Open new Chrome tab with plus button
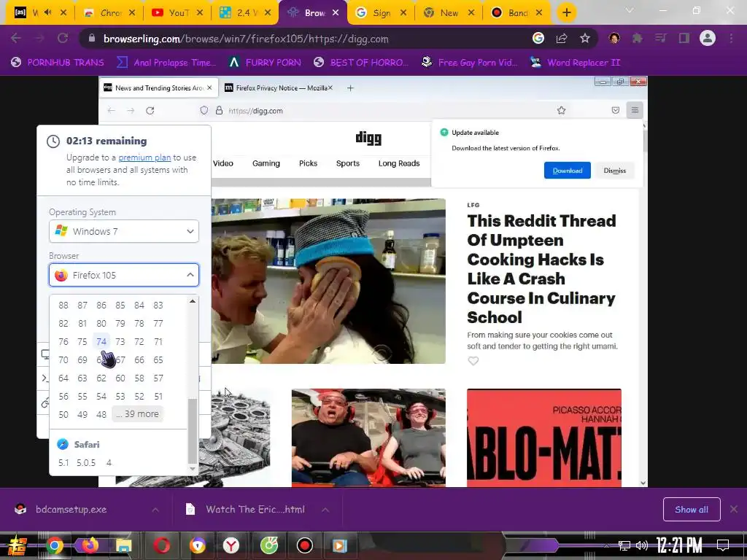Viewport: 747px width, 560px height. (x=566, y=13)
